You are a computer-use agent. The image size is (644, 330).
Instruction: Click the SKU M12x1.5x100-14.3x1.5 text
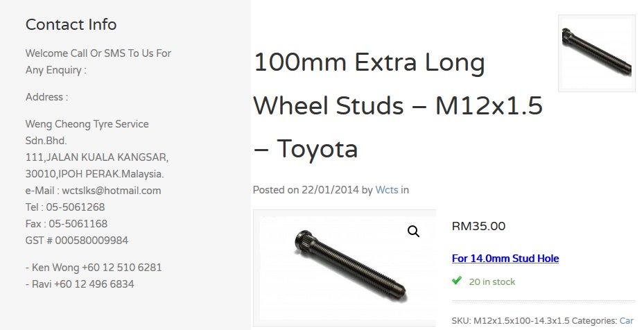pyautogui.click(x=510, y=320)
